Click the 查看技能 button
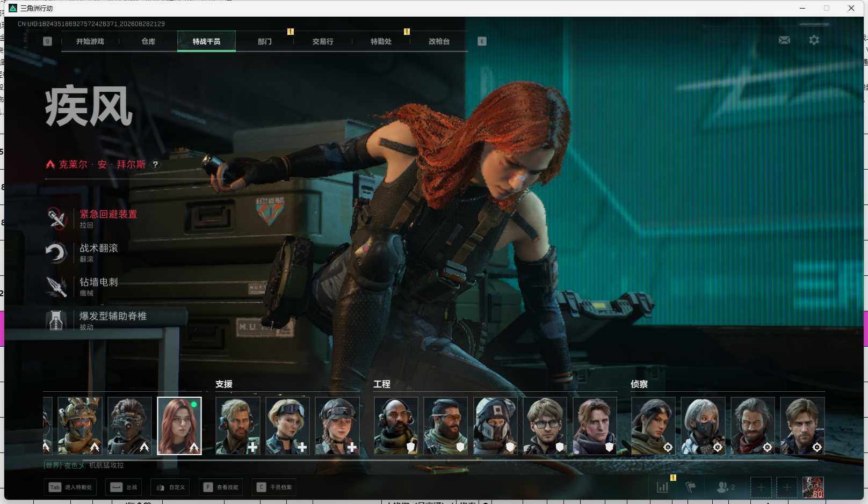 pyautogui.click(x=221, y=487)
